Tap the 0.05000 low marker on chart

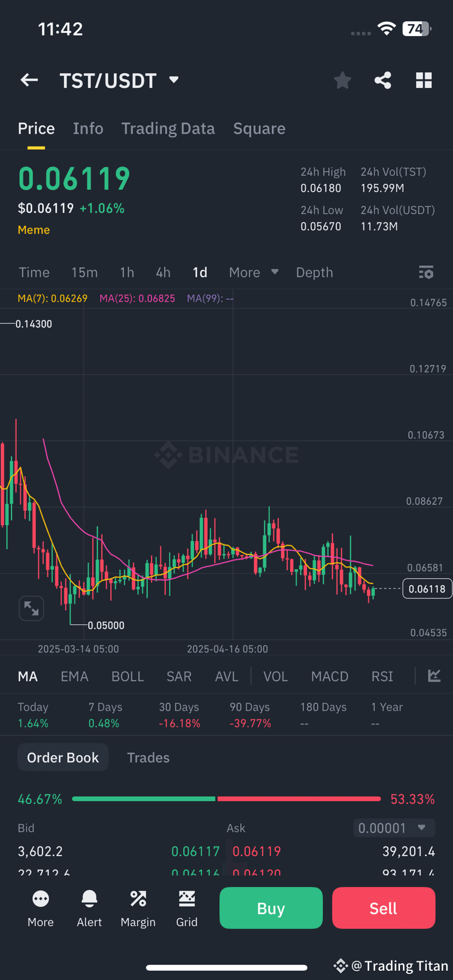point(106,625)
